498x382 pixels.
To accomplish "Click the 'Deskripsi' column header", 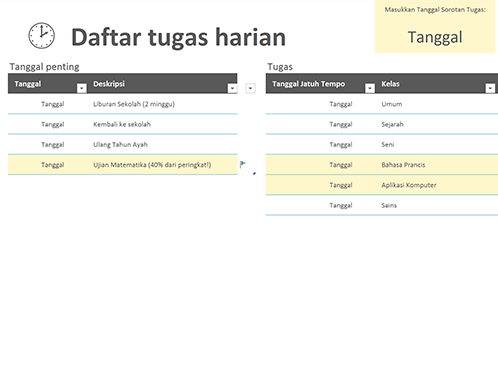I will [109, 84].
